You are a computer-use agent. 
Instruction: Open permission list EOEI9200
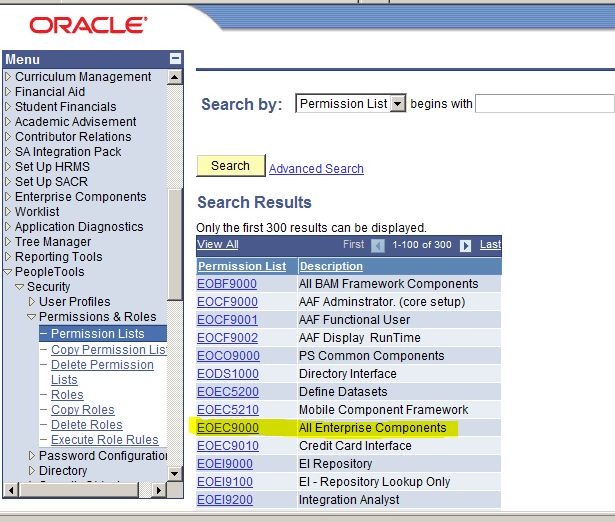click(225, 500)
